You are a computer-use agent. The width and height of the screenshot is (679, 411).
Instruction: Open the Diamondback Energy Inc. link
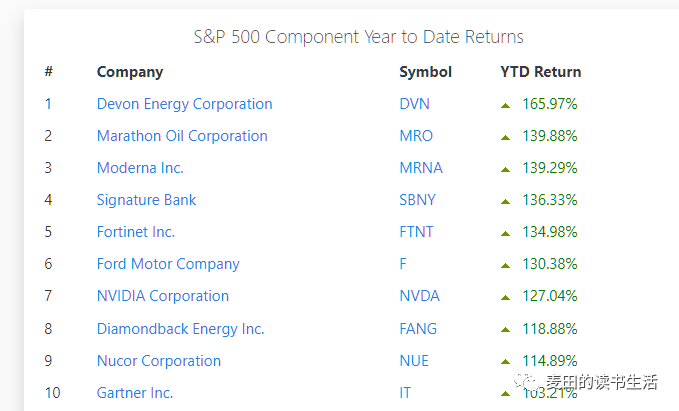pyautogui.click(x=181, y=329)
